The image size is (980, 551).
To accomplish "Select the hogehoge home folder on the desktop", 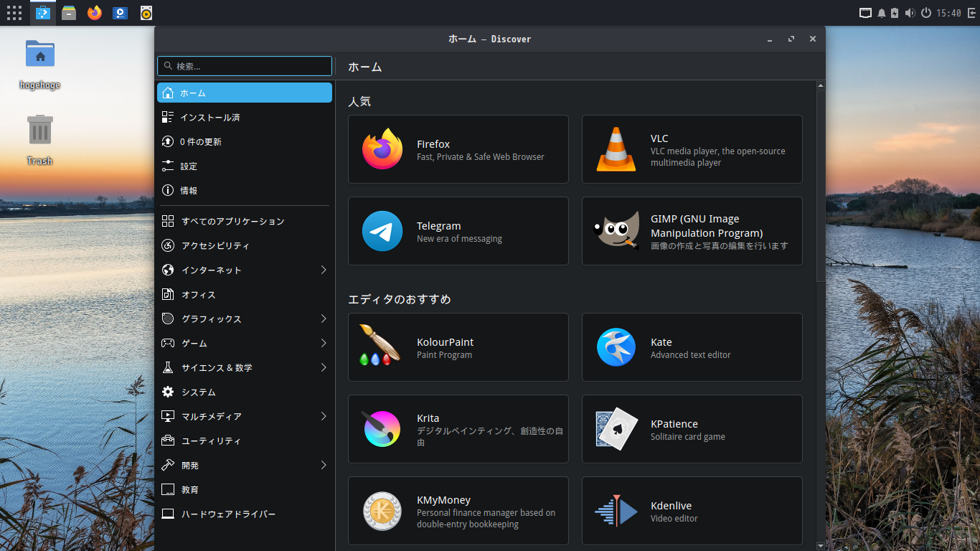I will (40, 65).
